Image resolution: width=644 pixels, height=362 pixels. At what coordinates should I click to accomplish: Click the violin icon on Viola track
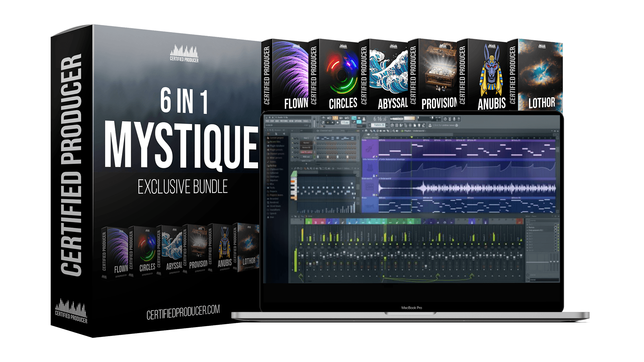click(x=370, y=148)
